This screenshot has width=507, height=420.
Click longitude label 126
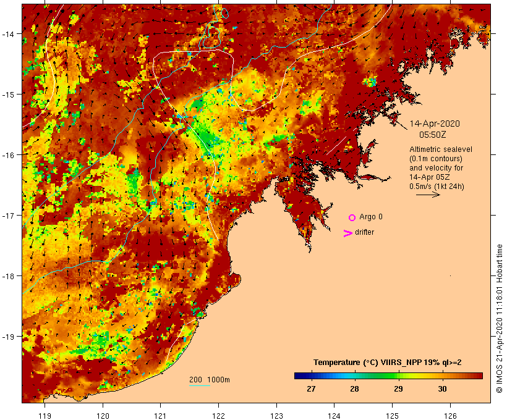[x=450, y=416]
